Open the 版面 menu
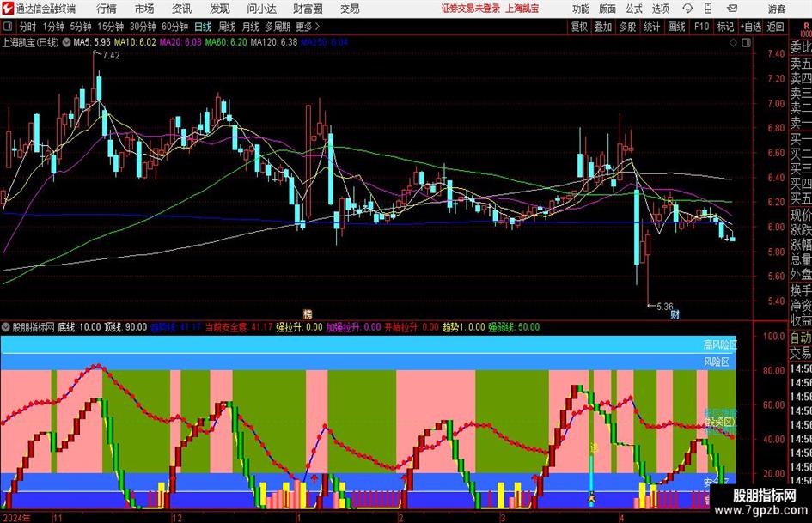Viewport: 812px width, 523px height. pos(607,9)
